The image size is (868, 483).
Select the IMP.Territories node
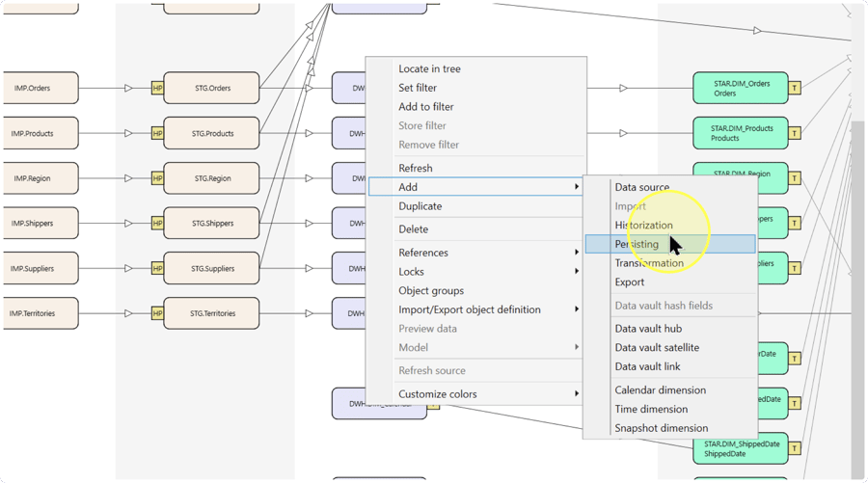pos(41,313)
